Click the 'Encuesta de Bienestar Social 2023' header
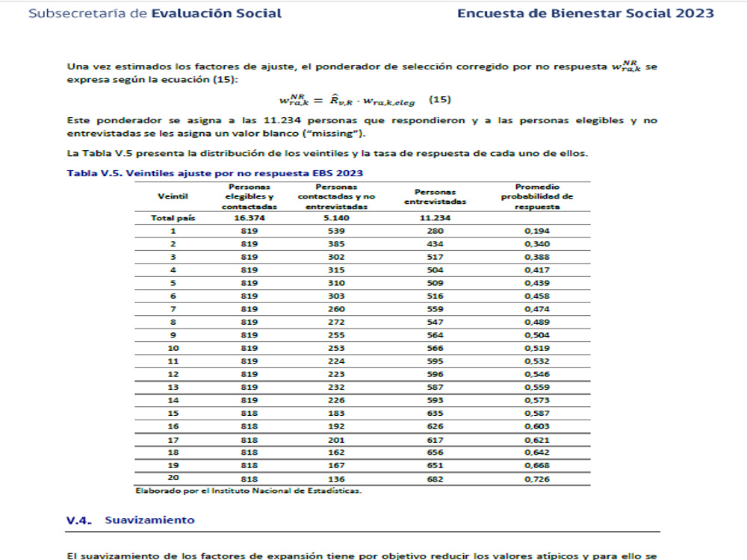Viewport: 747px width, 560px height. 586,13
